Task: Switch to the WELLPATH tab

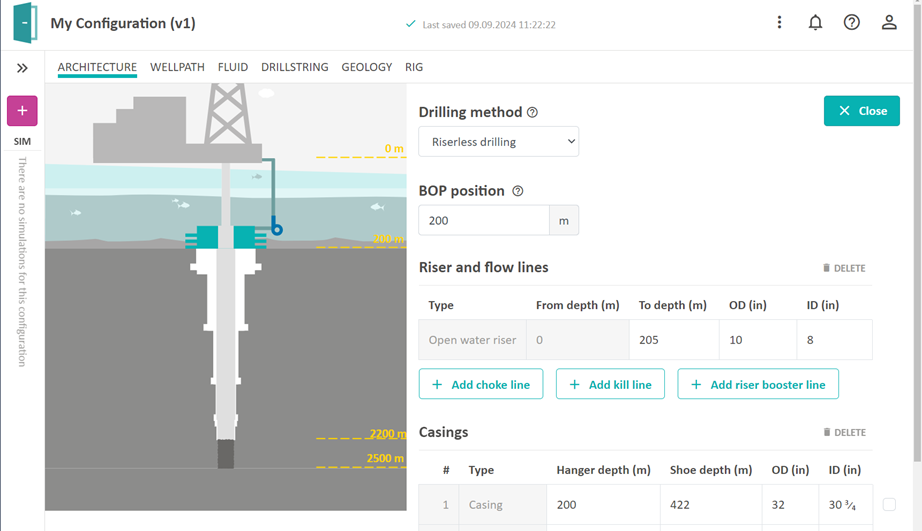Action: click(x=177, y=67)
